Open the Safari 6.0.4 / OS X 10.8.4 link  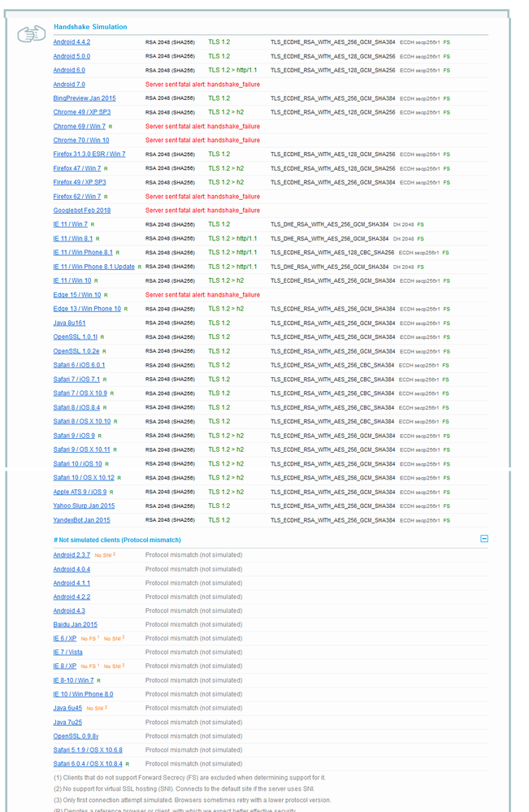pyautogui.click(x=88, y=764)
